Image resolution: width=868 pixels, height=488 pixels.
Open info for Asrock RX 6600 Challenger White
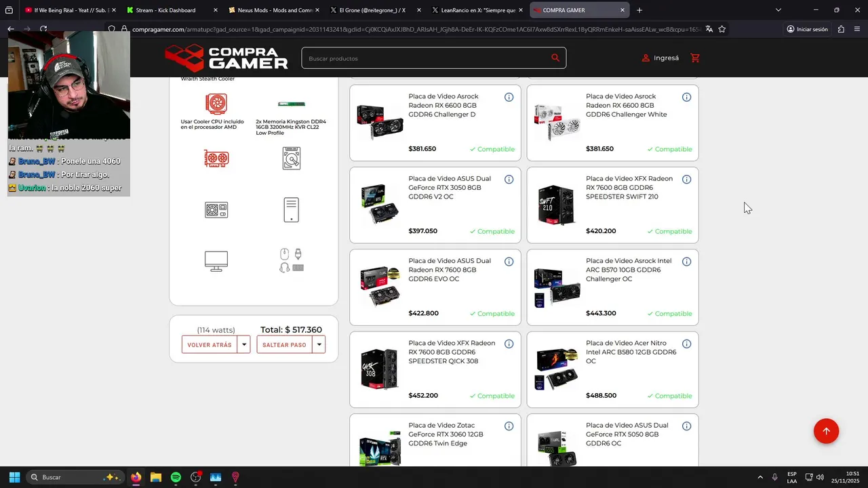(686, 97)
